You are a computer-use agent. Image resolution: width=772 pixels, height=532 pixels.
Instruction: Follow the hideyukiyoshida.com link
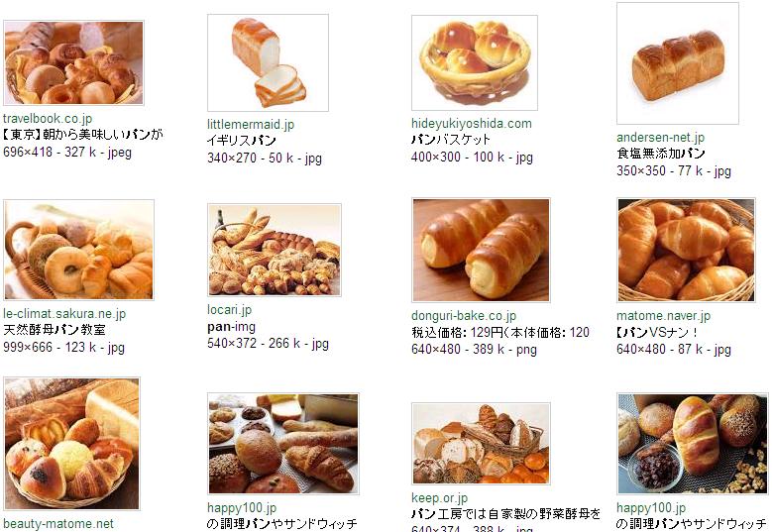click(x=472, y=124)
